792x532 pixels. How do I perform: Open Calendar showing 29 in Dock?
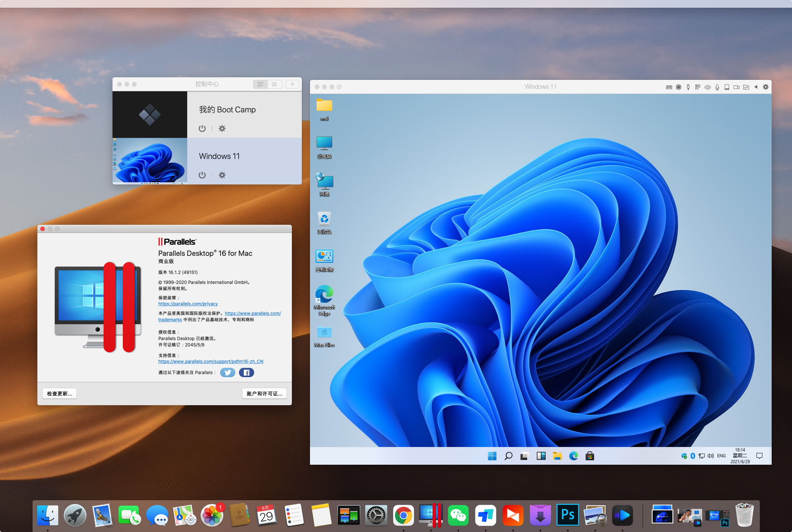[266, 515]
